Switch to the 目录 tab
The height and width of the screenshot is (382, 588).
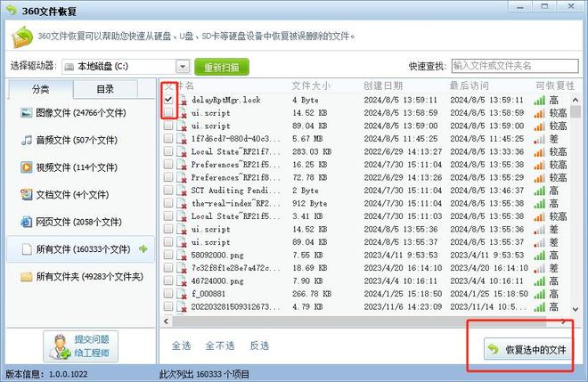[x=105, y=89]
